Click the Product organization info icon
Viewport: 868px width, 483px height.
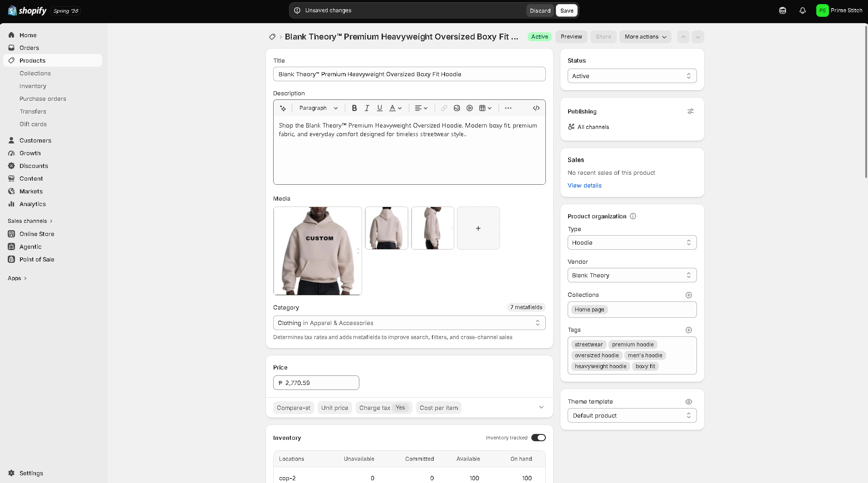coord(633,216)
